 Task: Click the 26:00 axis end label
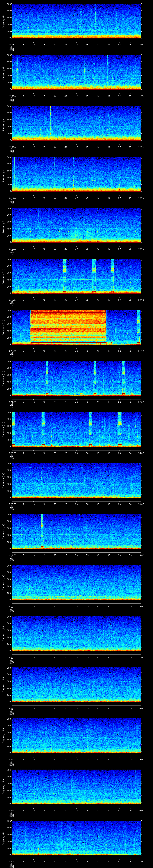pyautogui.click(x=141, y=606)
